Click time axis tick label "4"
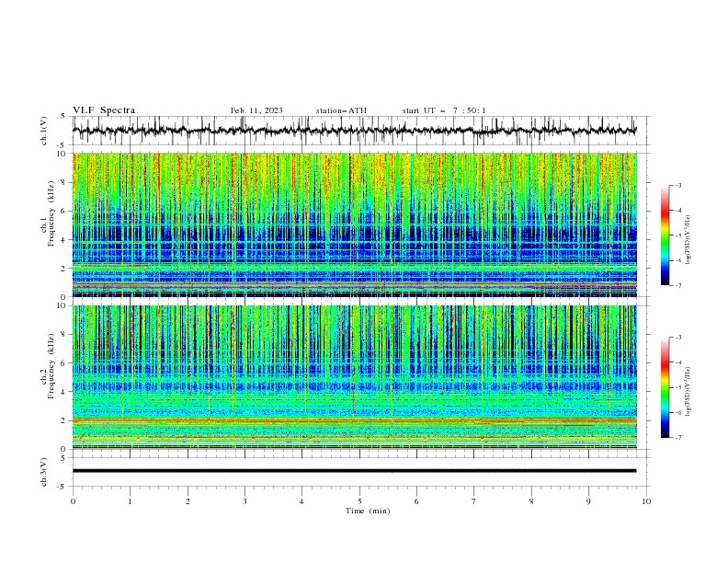728x563 pixels. tap(302, 501)
